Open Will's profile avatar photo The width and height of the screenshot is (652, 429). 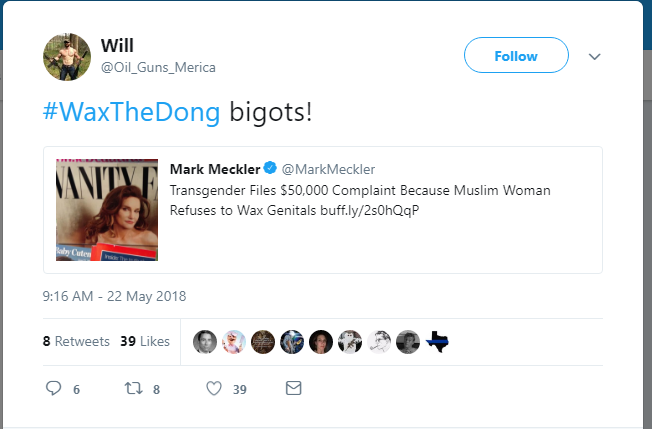coord(67,57)
